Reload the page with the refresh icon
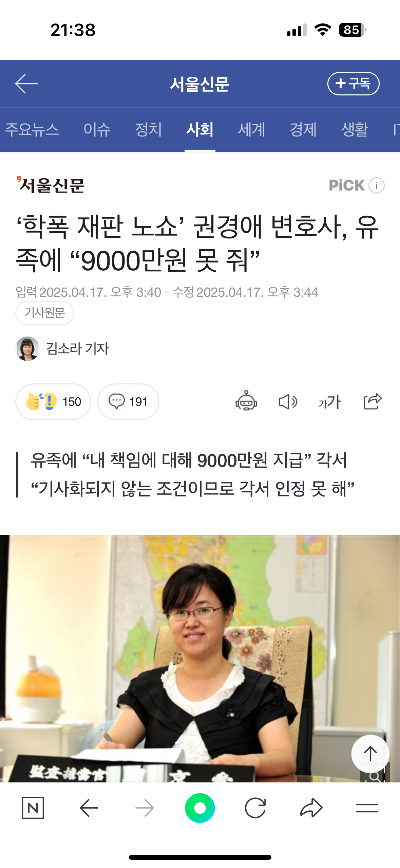The width and height of the screenshot is (400, 868). click(x=255, y=808)
